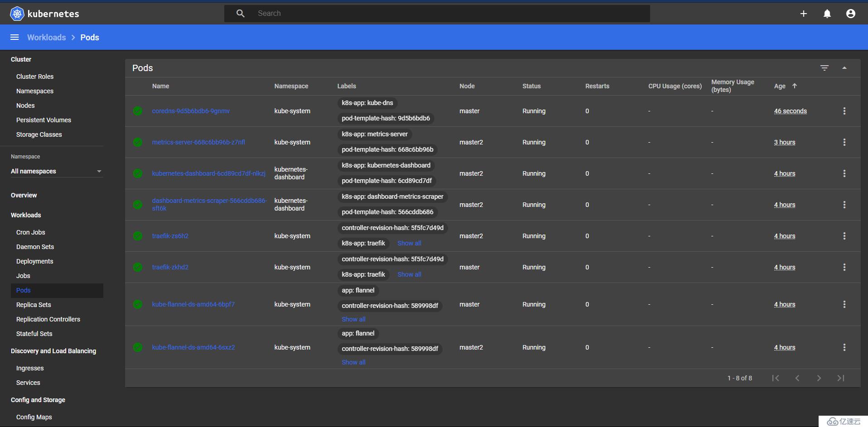
Task: Open actions menu for dashboard-metrics-scraper pod
Action: (x=844, y=205)
